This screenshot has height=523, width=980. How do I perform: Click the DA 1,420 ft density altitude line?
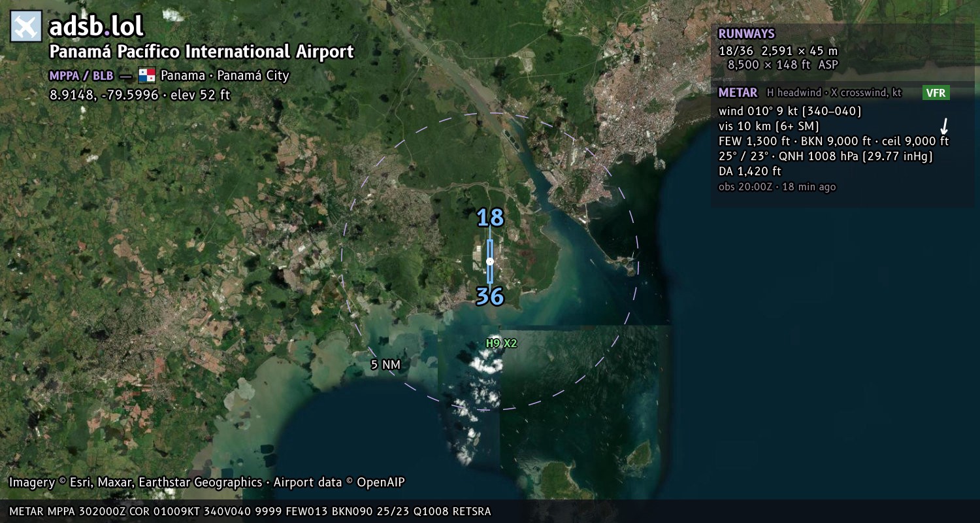749,172
